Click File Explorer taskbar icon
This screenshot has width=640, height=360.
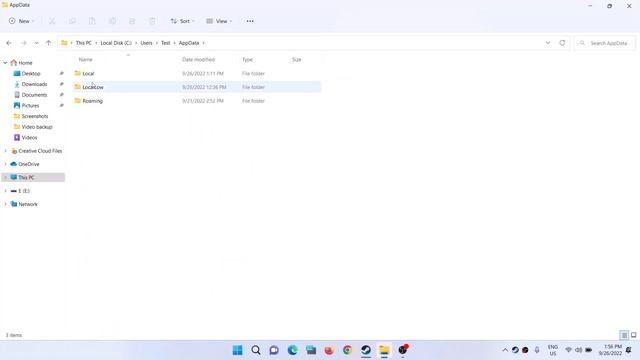point(384,350)
